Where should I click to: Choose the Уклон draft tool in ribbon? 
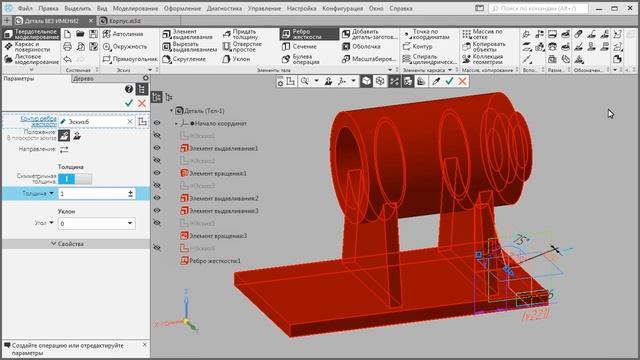point(237,59)
